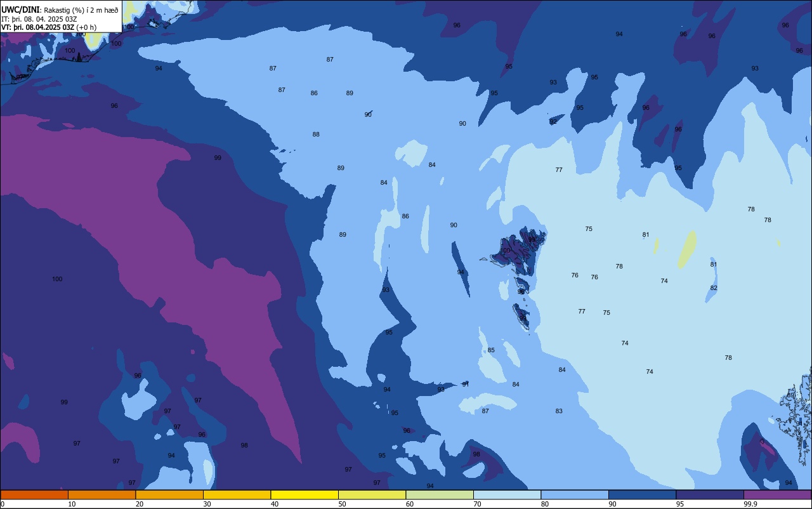Click the 10–20 orange legend swatch
This screenshot has width=812, height=509.
point(101,494)
